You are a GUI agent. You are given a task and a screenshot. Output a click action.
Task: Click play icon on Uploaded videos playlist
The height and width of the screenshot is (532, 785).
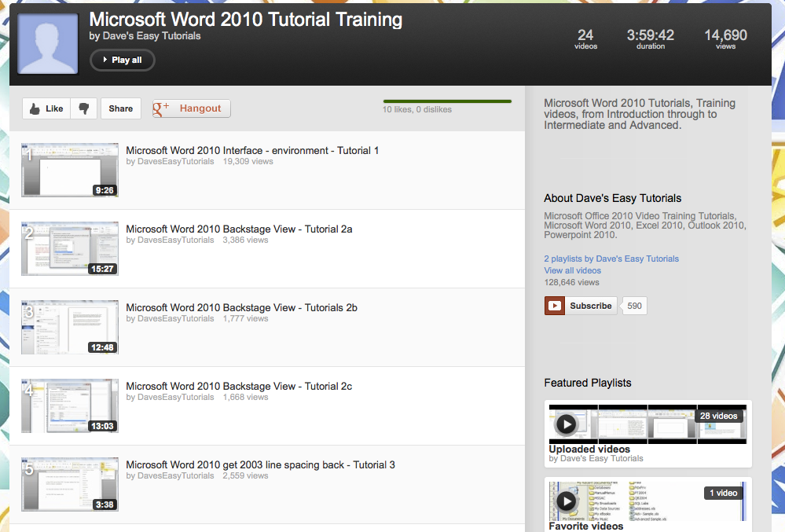click(x=567, y=424)
